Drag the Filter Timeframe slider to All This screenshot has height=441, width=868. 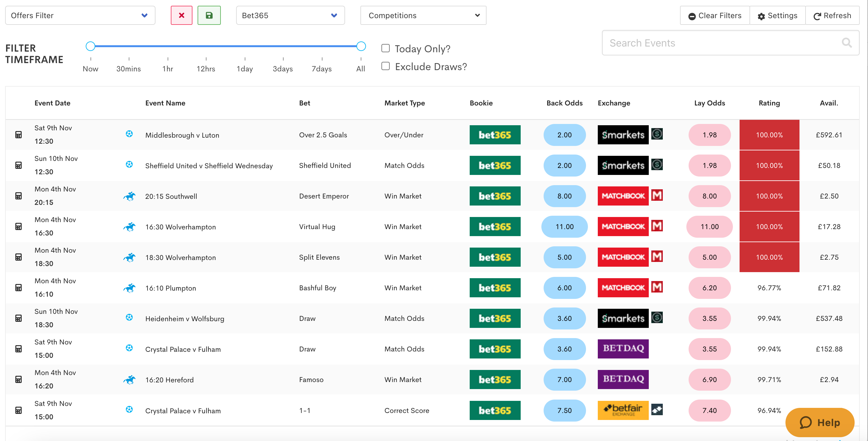[360, 46]
